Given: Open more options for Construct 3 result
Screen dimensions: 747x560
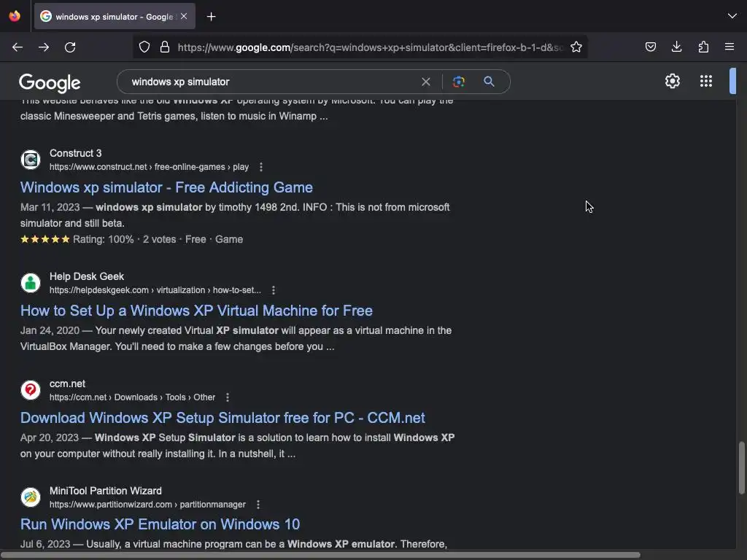Looking at the screenshot, I should click(260, 167).
